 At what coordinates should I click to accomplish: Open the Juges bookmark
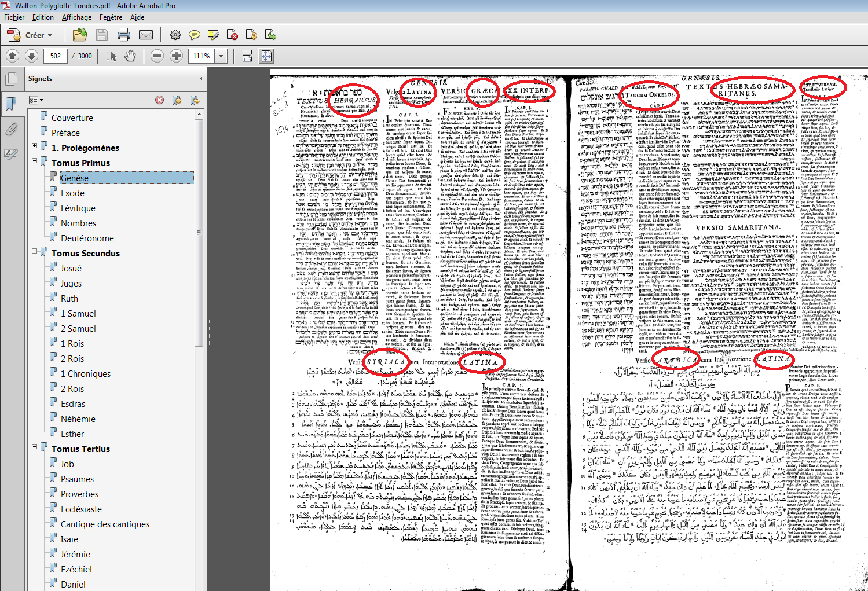click(x=71, y=284)
